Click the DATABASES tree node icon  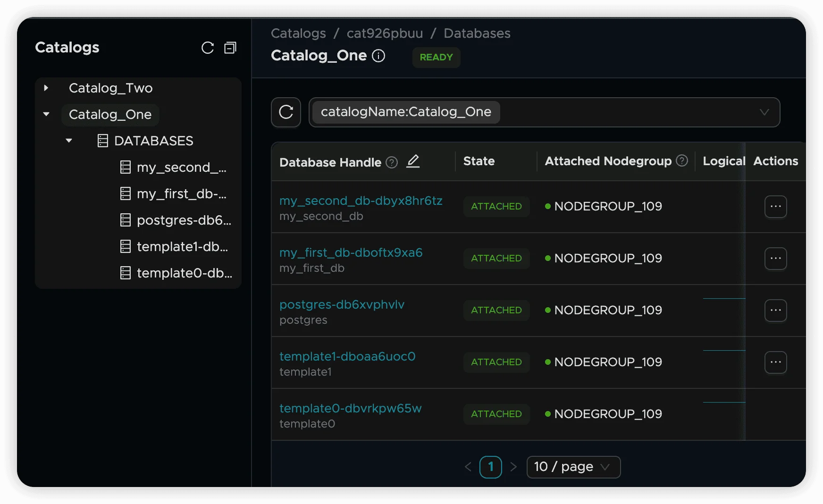pyautogui.click(x=102, y=141)
